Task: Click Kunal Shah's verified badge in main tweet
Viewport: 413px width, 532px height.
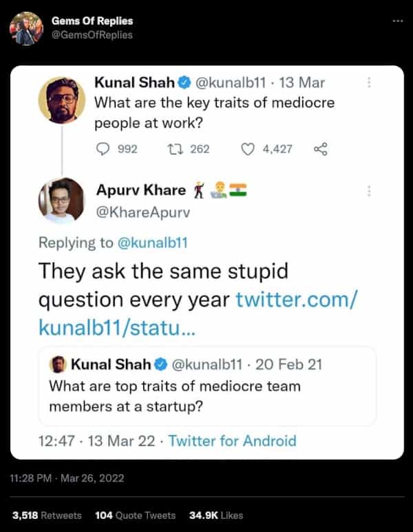Action: [x=184, y=84]
